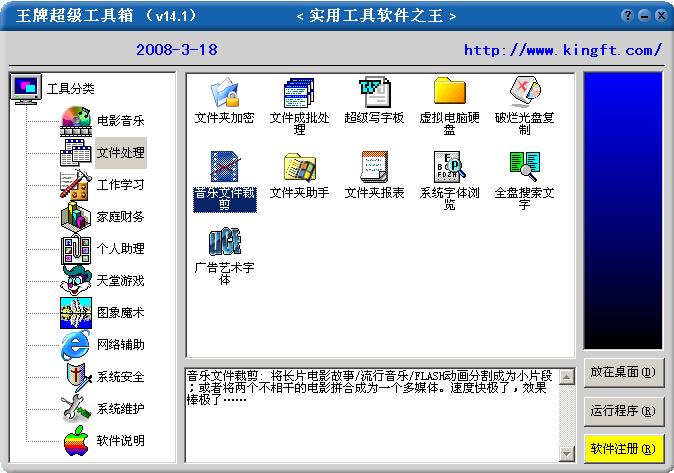Screen dimensions: 674x473
Task: Close the 王牌超级工具箱 window
Action: [x=661, y=15]
